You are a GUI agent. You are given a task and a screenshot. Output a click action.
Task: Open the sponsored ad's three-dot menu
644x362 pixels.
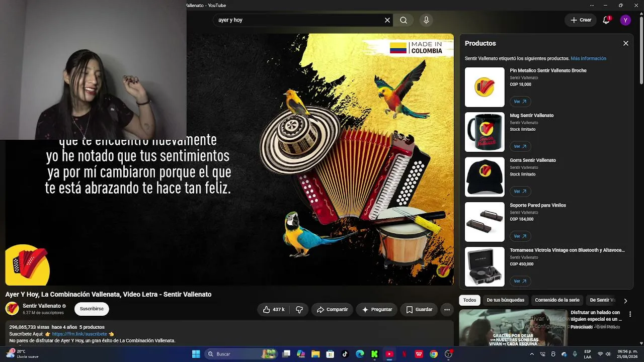[630, 314]
